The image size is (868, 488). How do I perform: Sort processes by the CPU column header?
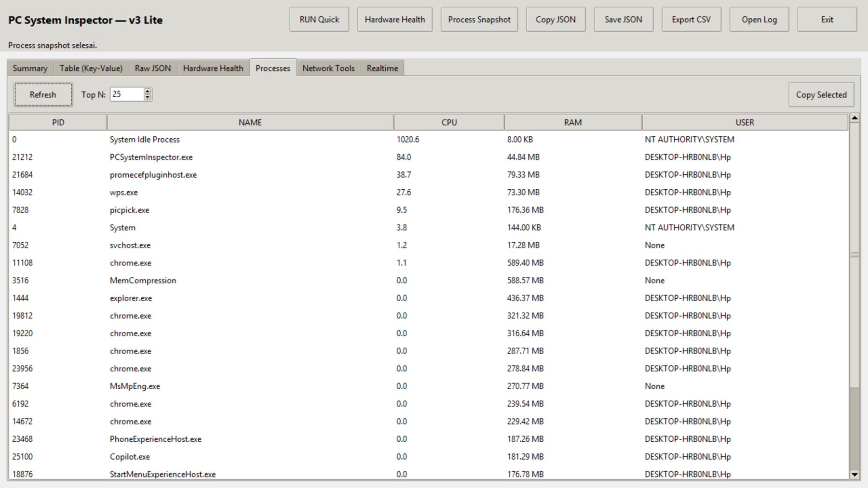(x=448, y=122)
